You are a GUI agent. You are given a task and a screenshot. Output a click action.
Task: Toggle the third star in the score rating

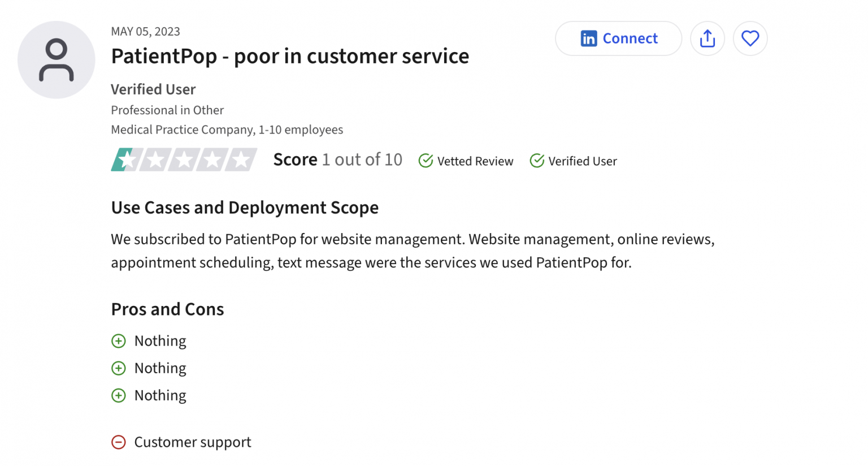point(183,159)
